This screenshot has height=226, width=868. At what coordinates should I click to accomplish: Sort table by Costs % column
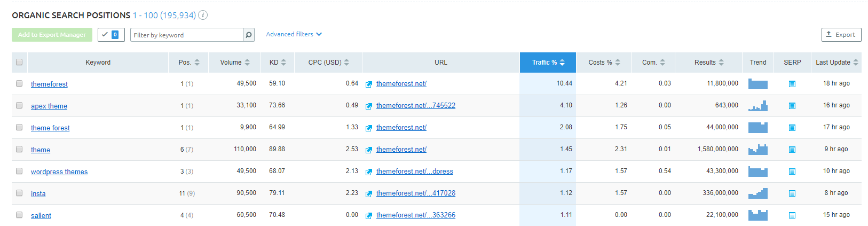[x=604, y=63]
